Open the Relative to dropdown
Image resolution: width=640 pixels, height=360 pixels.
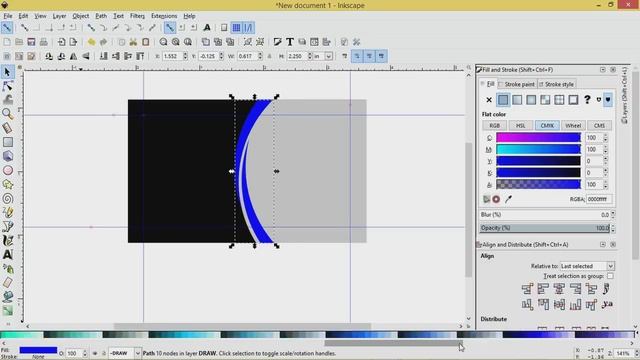pos(587,266)
